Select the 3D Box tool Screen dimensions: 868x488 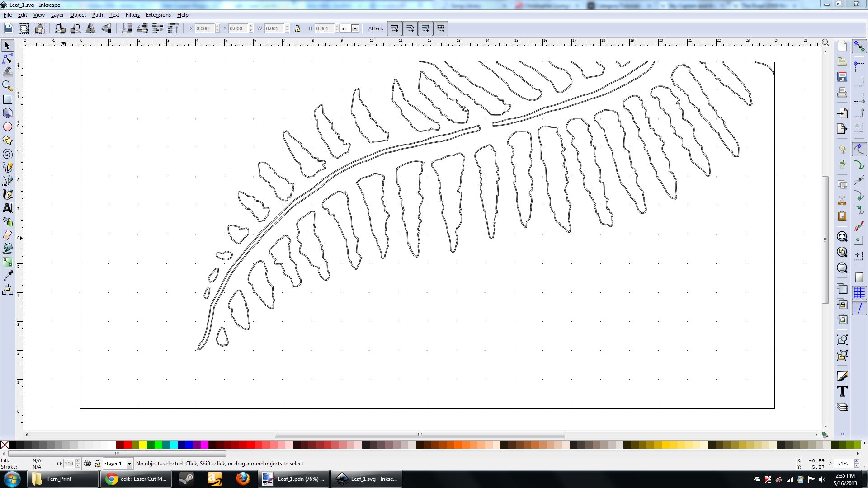pyautogui.click(x=8, y=113)
